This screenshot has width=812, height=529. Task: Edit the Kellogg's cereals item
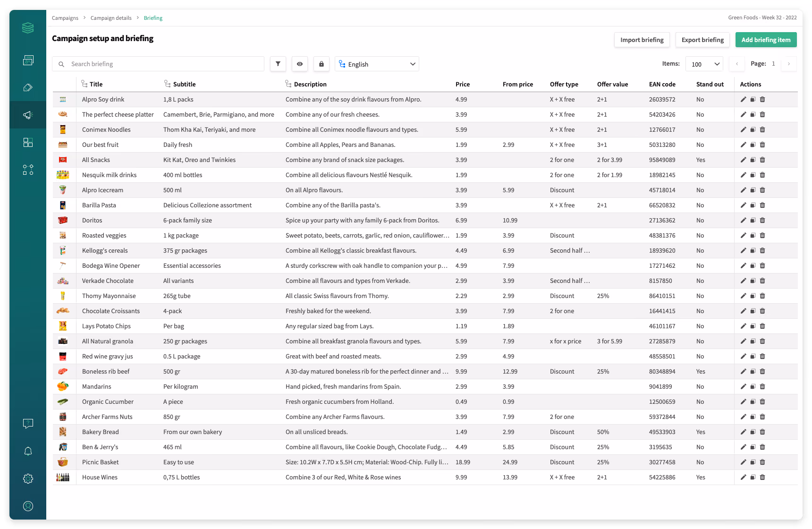(743, 250)
